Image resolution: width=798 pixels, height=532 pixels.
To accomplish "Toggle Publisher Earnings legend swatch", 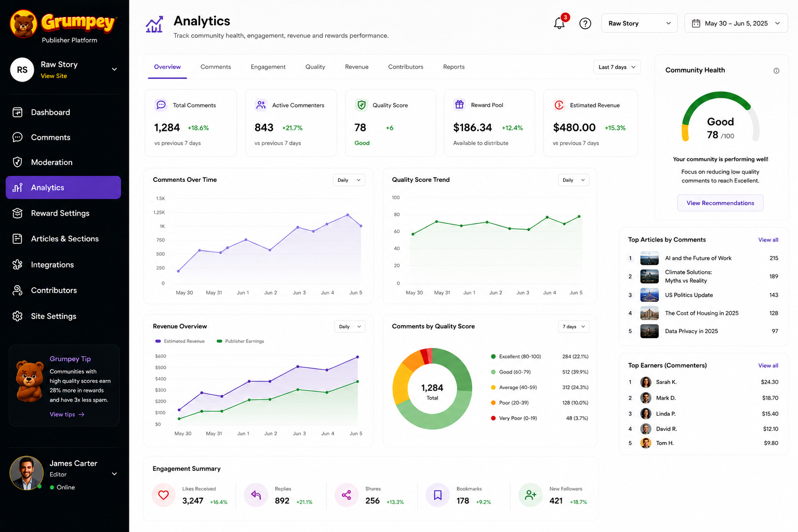I will (219, 341).
